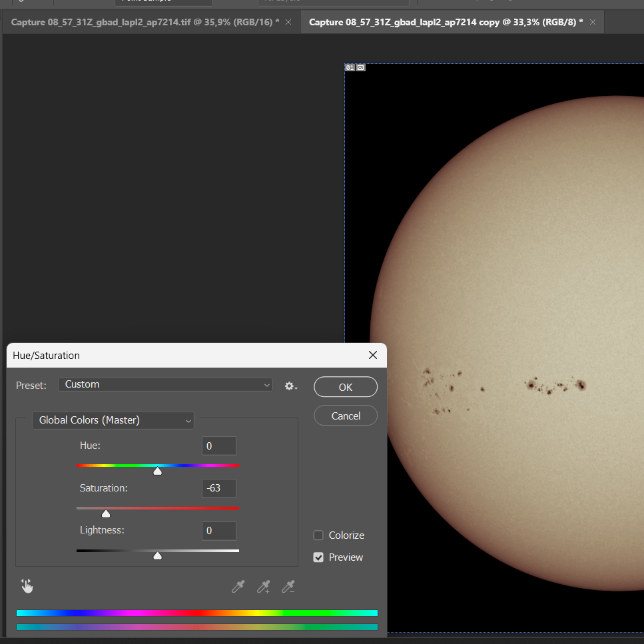Click Cancel in the Hue/Saturation dialog
The width and height of the screenshot is (644, 644).
tap(346, 416)
